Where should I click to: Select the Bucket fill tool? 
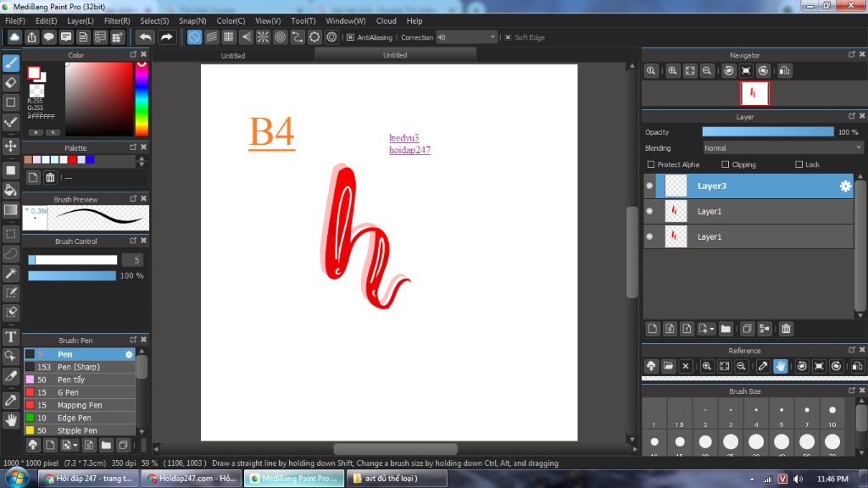10,190
